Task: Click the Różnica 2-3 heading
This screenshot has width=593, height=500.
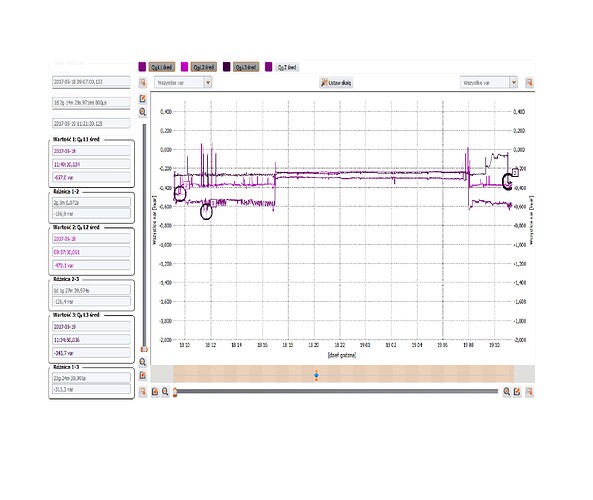Action: click(66, 279)
